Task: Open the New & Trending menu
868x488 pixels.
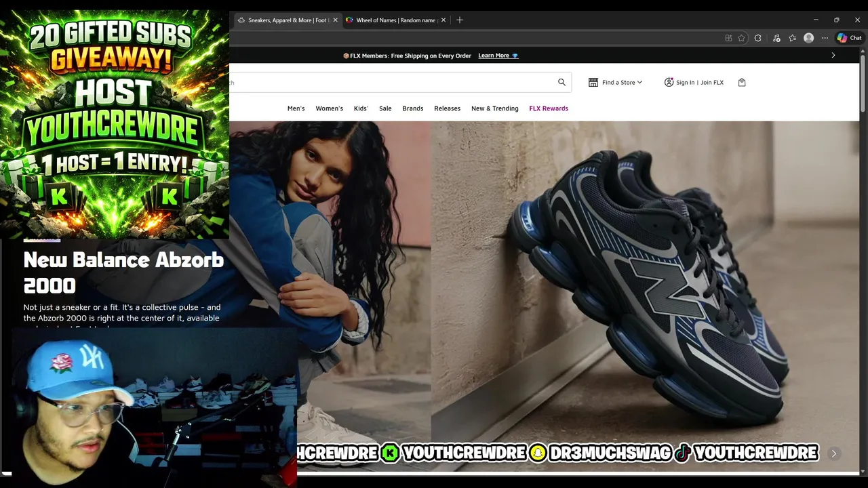Action: 494,108
